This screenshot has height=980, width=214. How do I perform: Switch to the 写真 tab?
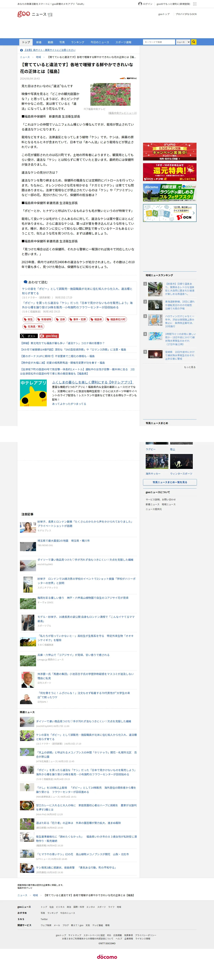point(62,42)
